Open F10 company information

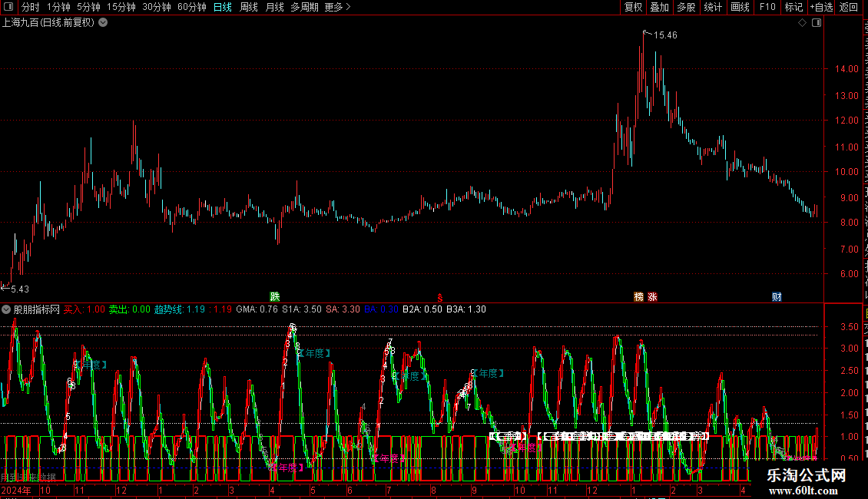click(767, 7)
